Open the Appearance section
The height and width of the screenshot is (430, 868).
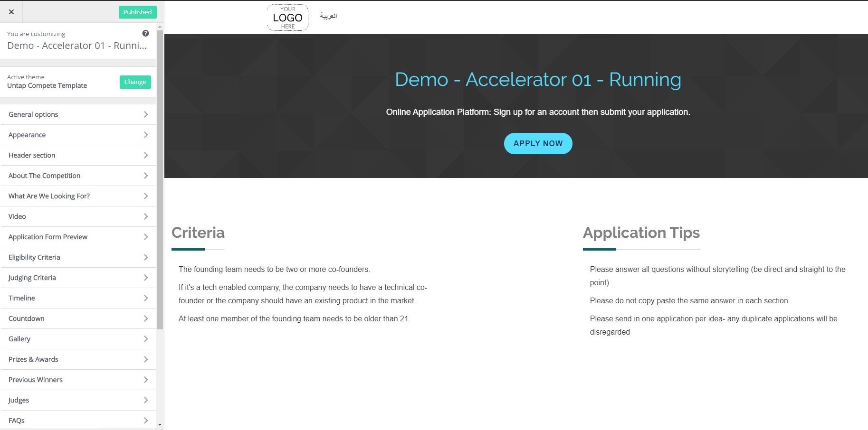(78, 135)
